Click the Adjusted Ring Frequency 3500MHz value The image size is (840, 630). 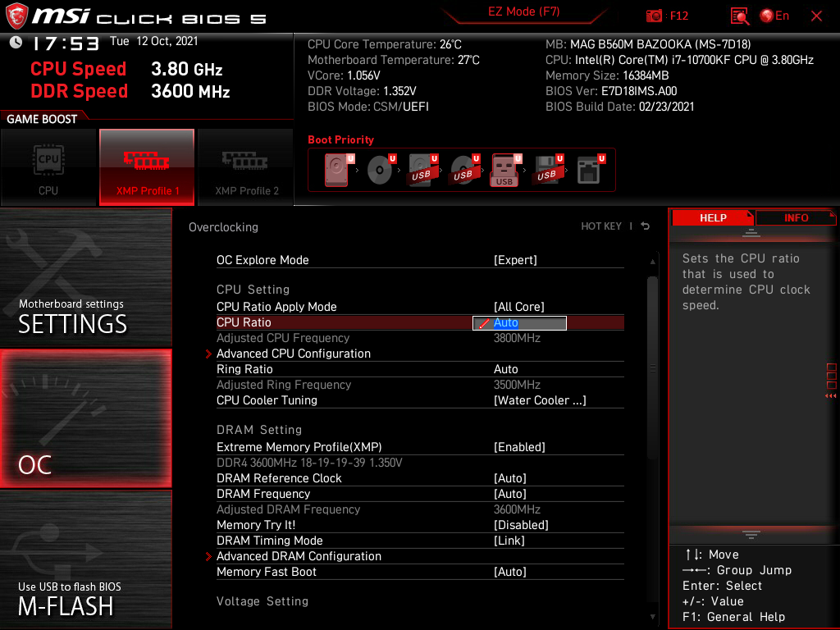(x=517, y=385)
